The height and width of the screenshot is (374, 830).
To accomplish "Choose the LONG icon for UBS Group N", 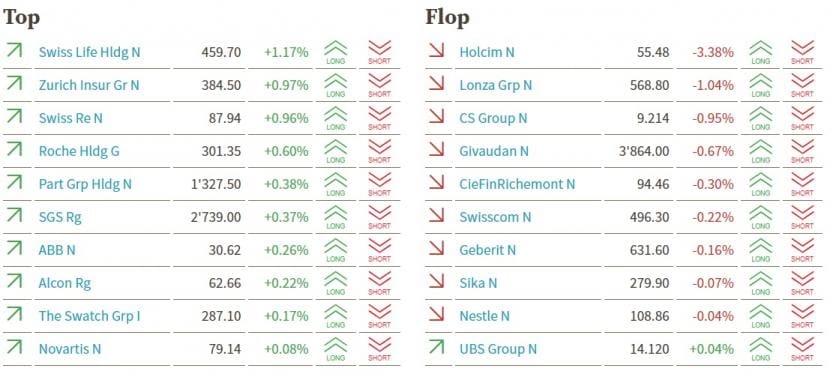I will (x=760, y=349).
